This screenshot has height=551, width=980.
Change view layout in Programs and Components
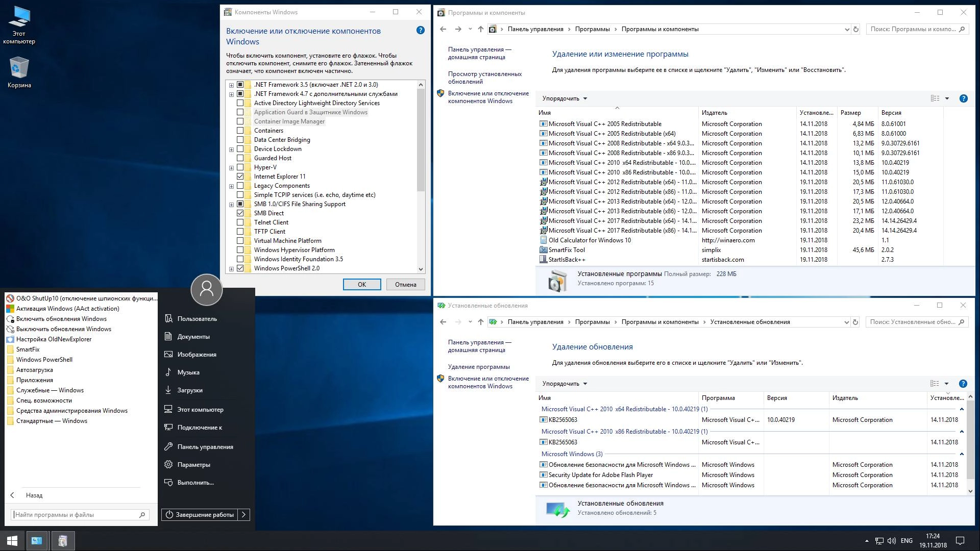(x=935, y=98)
